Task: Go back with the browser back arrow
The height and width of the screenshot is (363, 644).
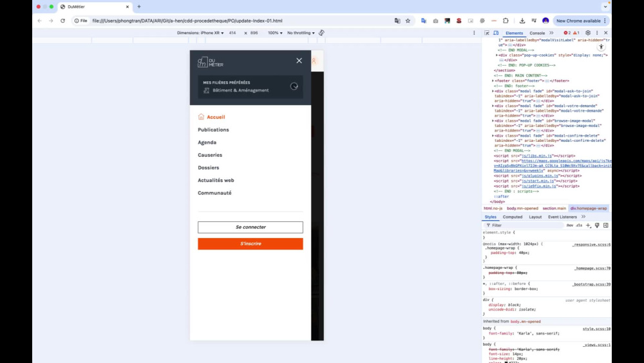Action: pyautogui.click(x=39, y=21)
